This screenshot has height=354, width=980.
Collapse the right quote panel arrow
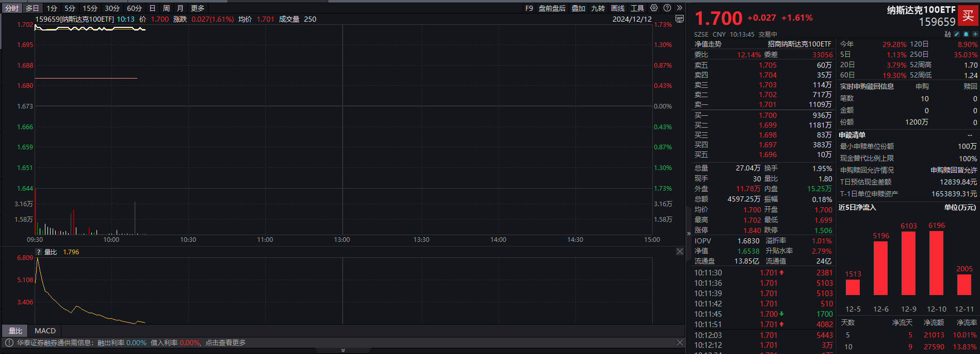tap(688, 234)
